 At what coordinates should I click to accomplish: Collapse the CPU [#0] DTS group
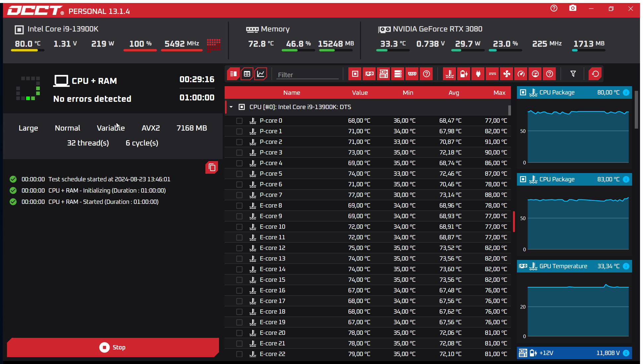coord(231,107)
